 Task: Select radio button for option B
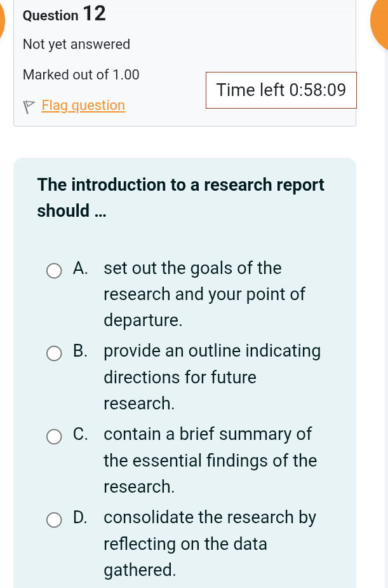pyautogui.click(x=54, y=353)
